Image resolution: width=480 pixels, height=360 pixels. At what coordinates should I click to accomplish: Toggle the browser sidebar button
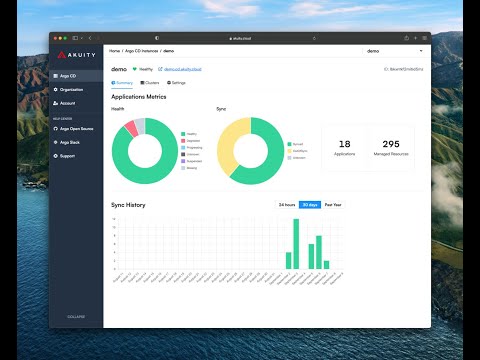click(75, 38)
